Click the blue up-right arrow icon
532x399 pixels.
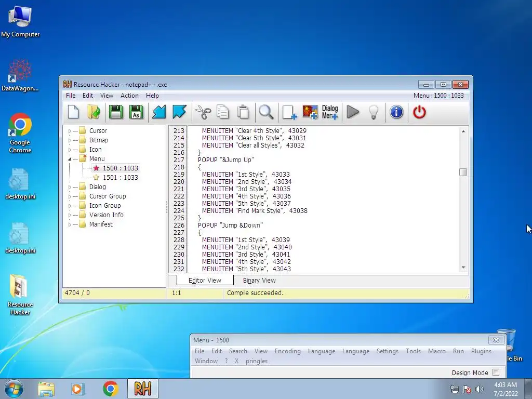(x=179, y=112)
